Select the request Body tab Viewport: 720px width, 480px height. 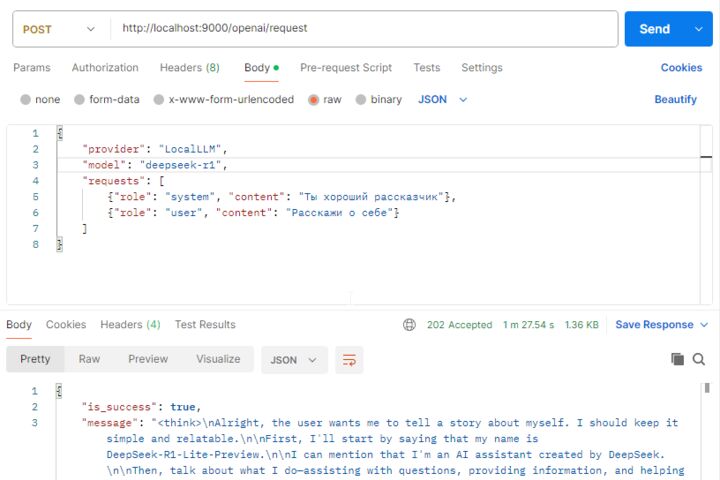[261, 68]
